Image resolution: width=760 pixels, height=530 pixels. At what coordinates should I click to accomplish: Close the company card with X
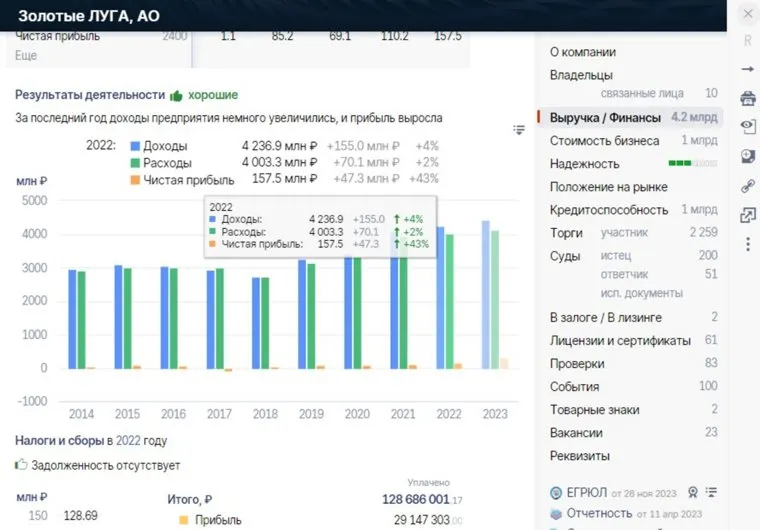point(747,14)
